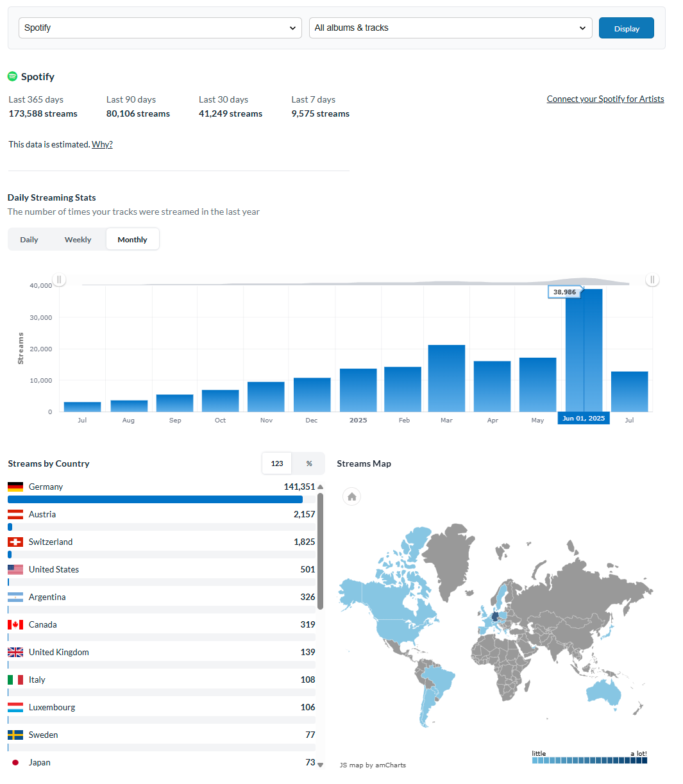Click the United Kingdom flag icon
The width and height of the screenshot is (683, 784).
pos(15,653)
